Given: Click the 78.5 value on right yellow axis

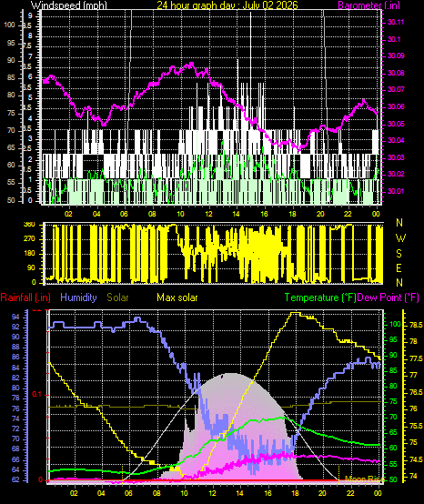Looking at the screenshot, I should pos(417,326).
